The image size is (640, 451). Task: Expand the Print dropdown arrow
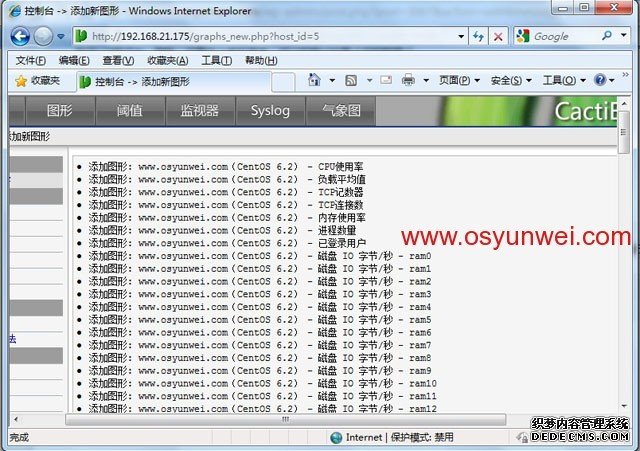click(426, 80)
